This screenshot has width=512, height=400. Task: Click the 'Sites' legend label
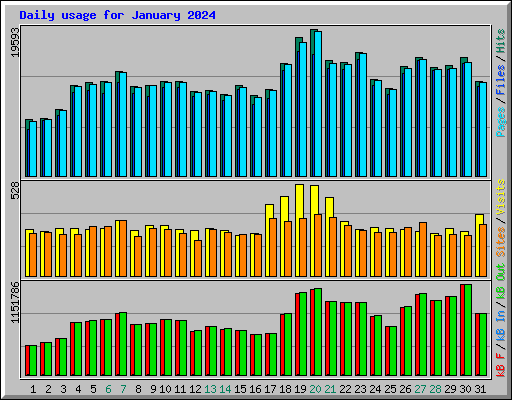[x=501, y=242]
